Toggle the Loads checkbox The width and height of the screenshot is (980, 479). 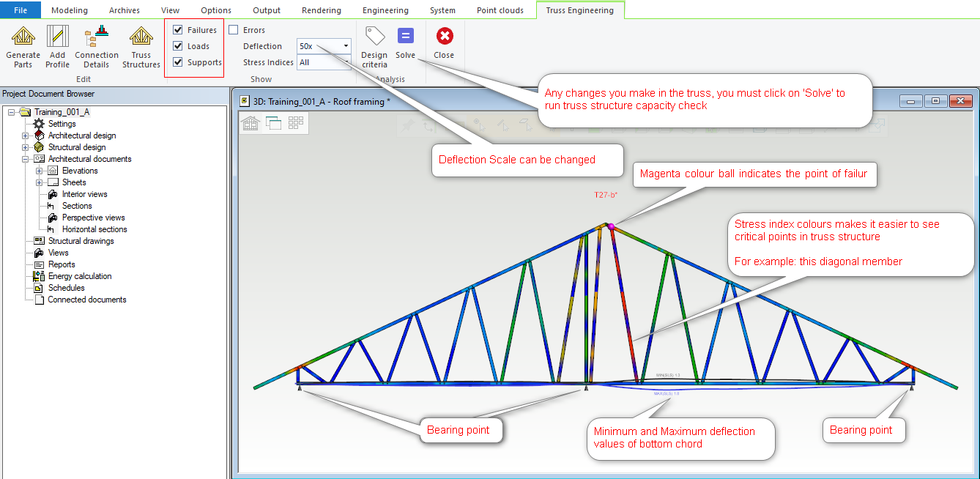(x=178, y=46)
